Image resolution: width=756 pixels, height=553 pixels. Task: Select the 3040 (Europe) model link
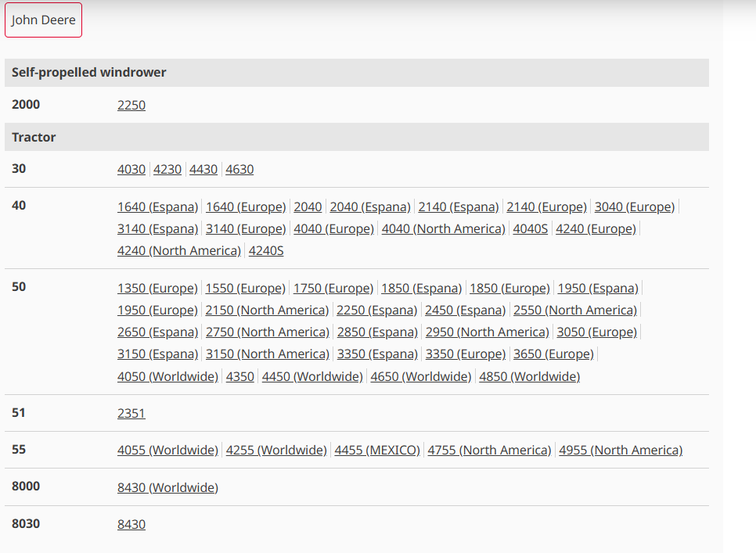(634, 206)
